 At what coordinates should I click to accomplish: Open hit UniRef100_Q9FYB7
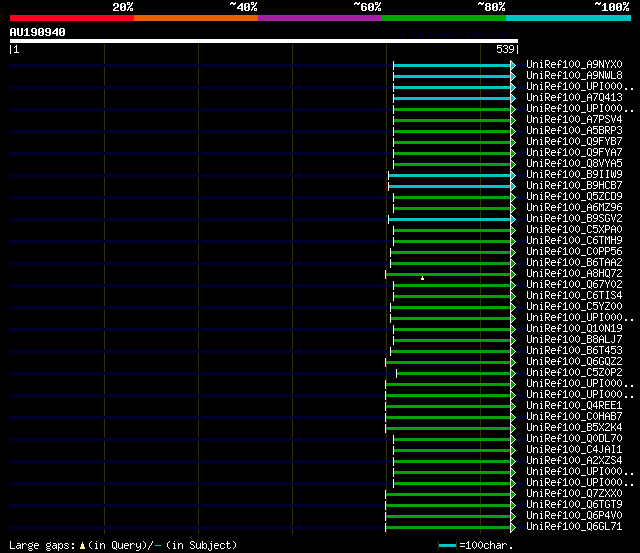click(574, 142)
